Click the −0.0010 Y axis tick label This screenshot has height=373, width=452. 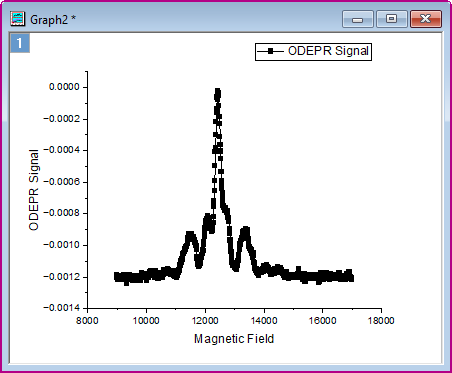(62, 245)
